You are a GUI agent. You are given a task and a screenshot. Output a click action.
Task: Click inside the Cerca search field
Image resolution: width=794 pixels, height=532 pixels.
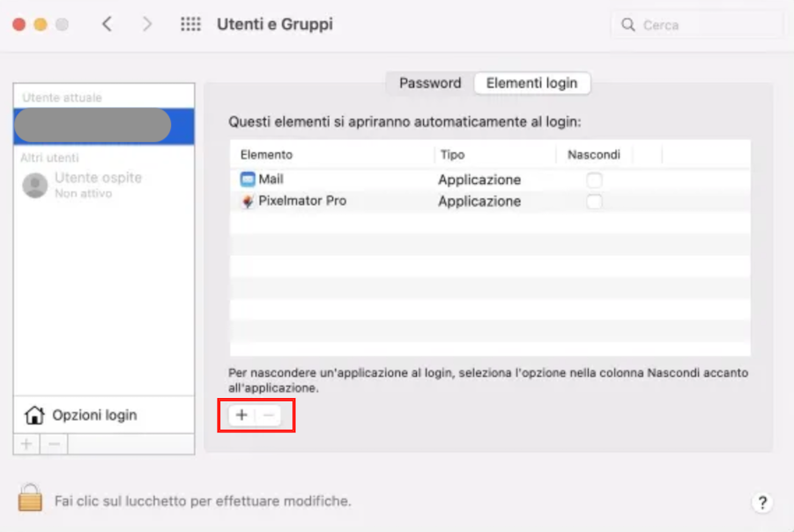coord(696,24)
